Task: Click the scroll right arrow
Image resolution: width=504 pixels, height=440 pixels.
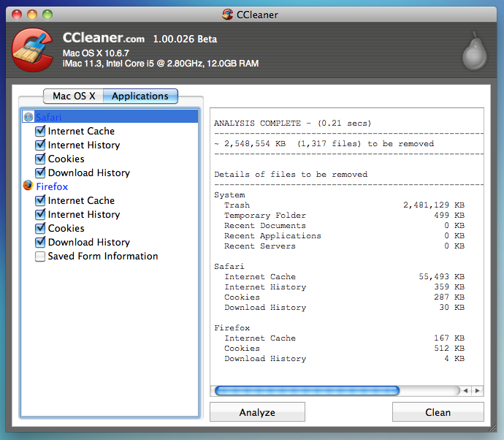Action: (x=477, y=391)
